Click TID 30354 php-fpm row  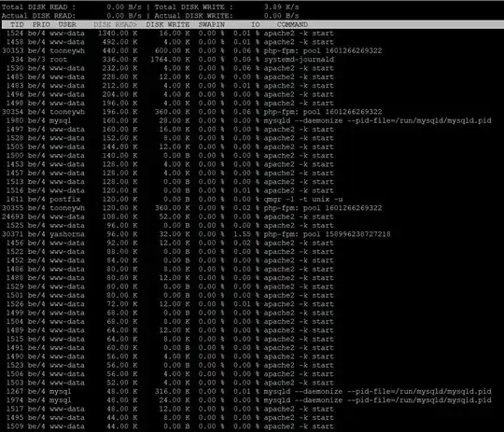pyautogui.click(x=12, y=112)
